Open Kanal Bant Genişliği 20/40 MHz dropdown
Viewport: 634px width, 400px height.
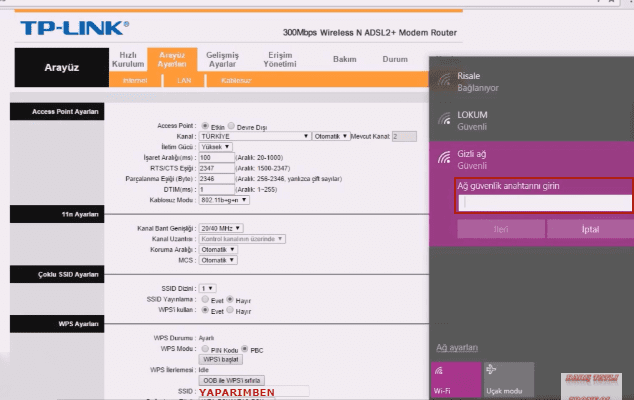click(x=221, y=229)
